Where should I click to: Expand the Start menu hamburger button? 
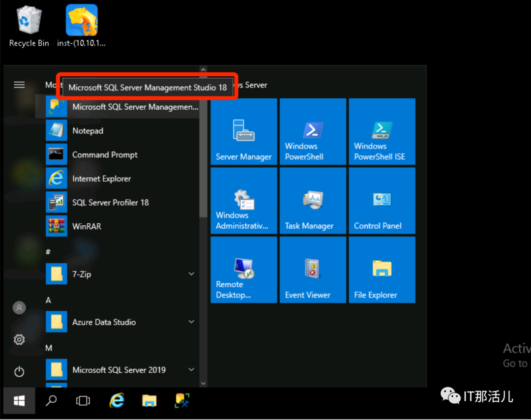[x=19, y=85]
